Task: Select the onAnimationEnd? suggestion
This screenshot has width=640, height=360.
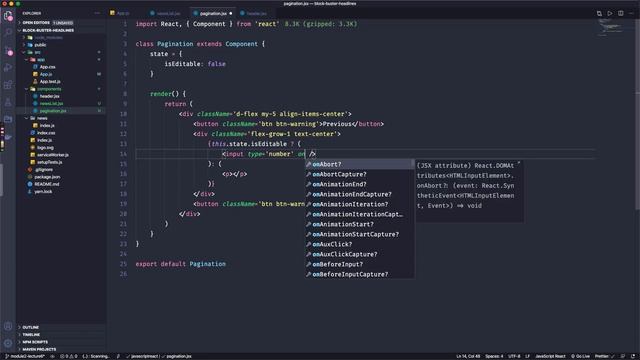Action: (360, 184)
